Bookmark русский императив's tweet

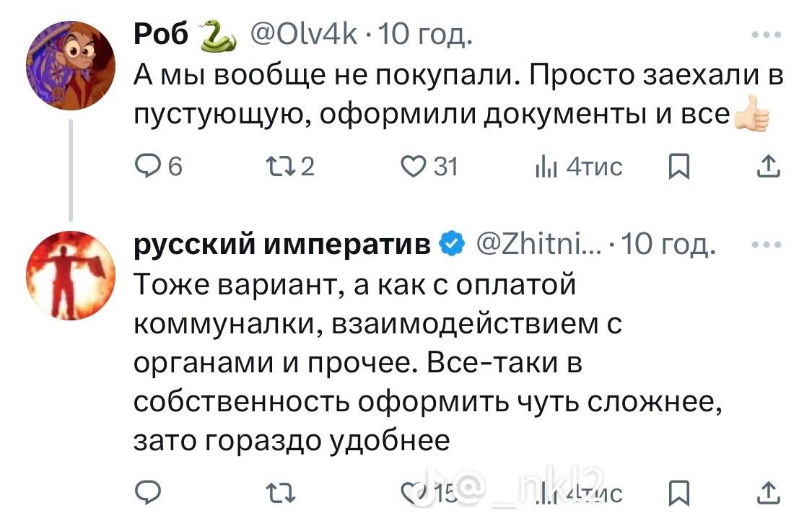coord(679,492)
